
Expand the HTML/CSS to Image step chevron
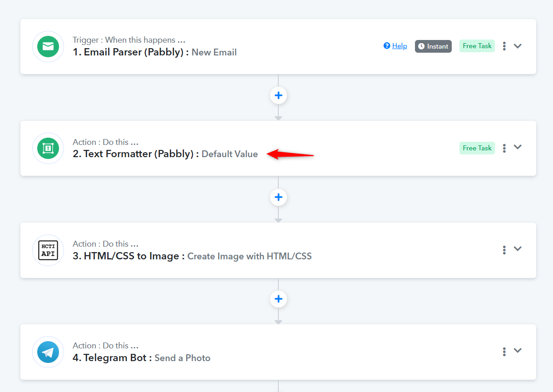[518, 249]
